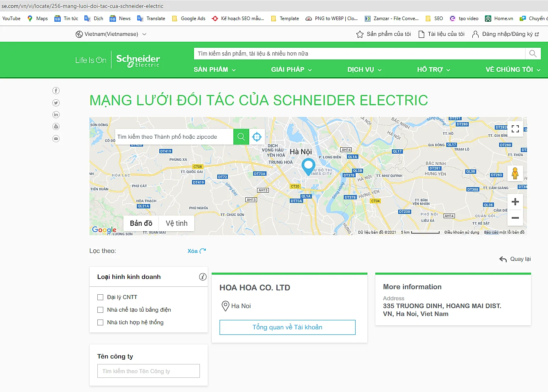Open Điều khoản sử dụng map link
Viewport: 548px width, 392px height.
pos(462,232)
